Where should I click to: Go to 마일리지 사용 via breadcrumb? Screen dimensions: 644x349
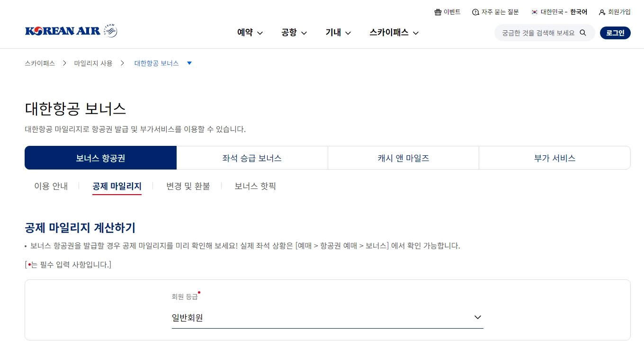coord(93,63)
